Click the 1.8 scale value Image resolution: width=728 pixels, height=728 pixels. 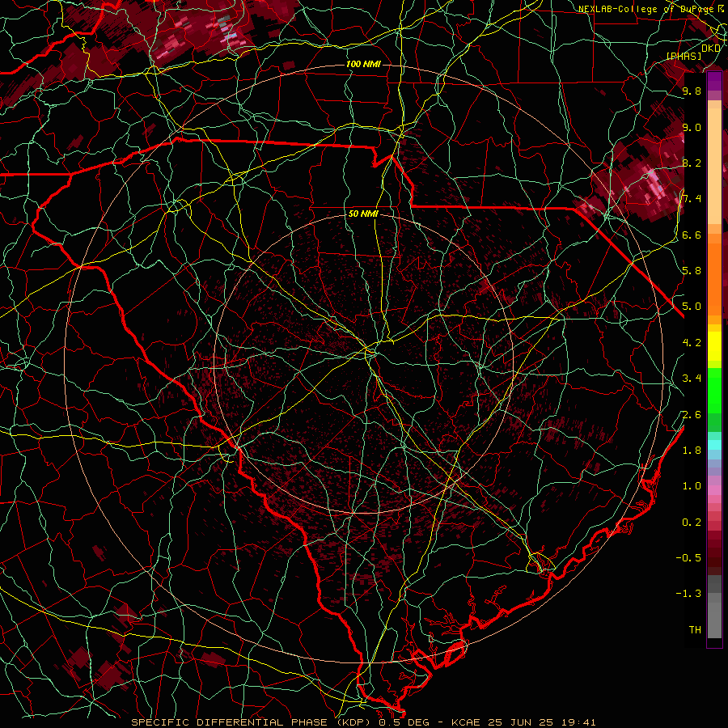(692, 451)
